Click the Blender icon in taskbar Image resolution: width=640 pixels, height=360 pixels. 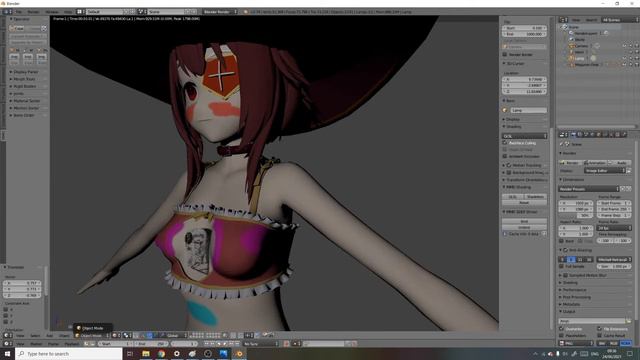[x=239, y=353]
